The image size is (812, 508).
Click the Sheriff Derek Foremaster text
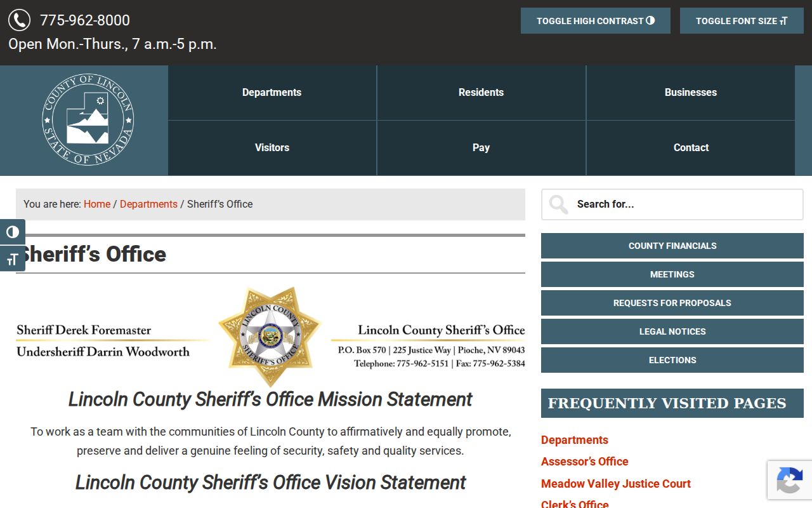coord(84,330)
